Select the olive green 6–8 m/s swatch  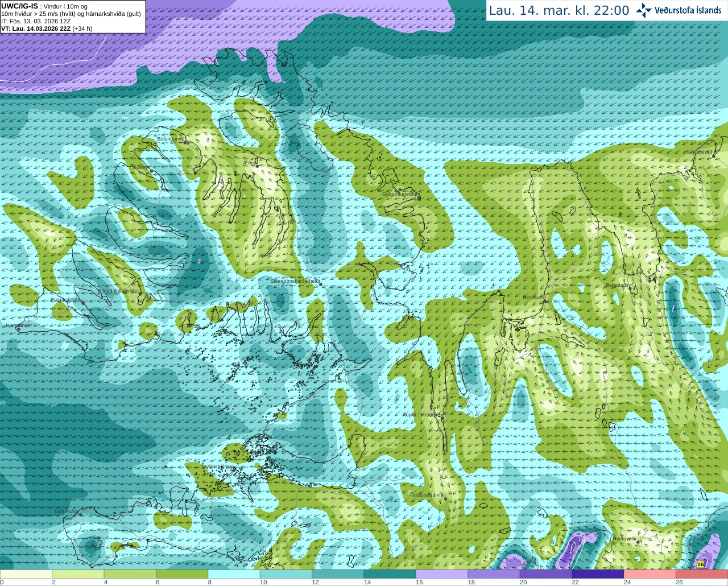coord(182,574)
